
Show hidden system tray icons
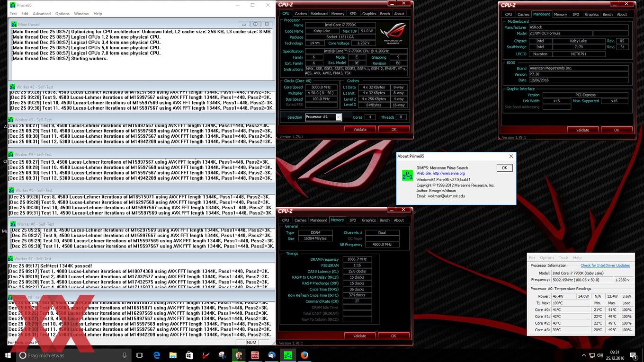coord(584,355)
